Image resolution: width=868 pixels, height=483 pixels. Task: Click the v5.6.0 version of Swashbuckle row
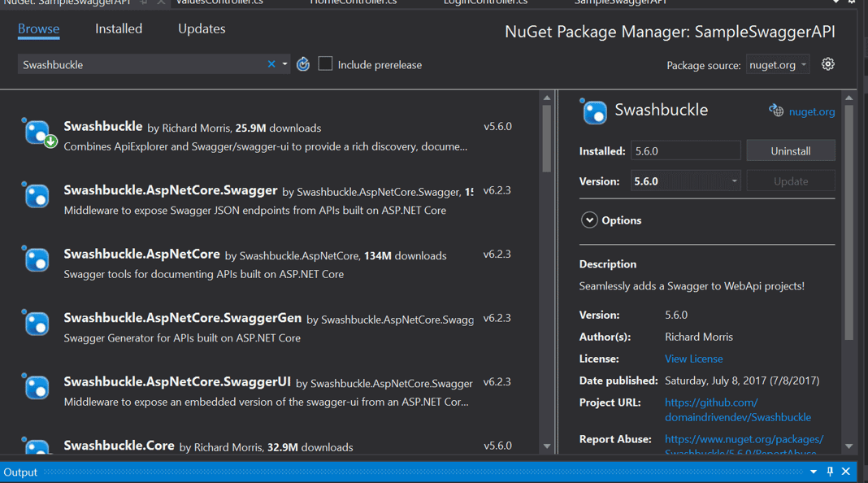[x=497, y=126]
